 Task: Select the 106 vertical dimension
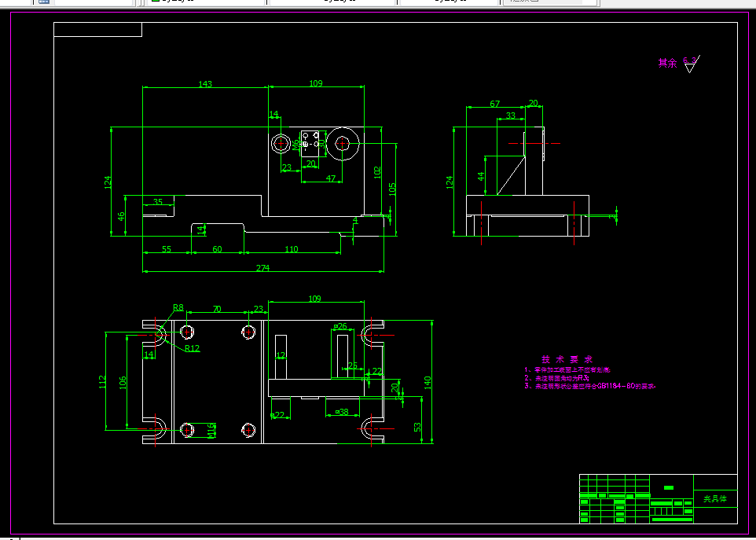point(123,383)
